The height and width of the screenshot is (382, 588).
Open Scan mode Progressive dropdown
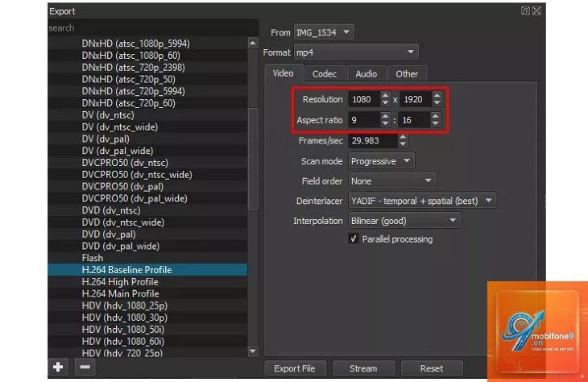click(381, 161)
